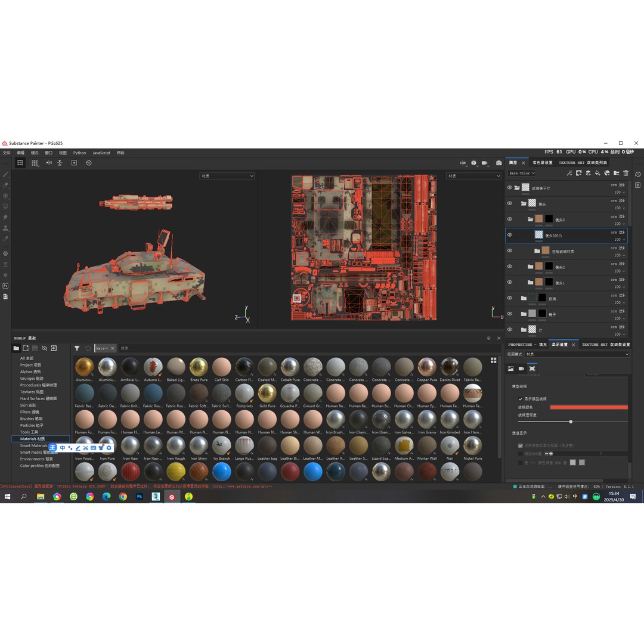The height and width of the screenshot is (644, 644).
Task: Adjust the wireframe opacity slider handle
Action: tap(571, 422)
